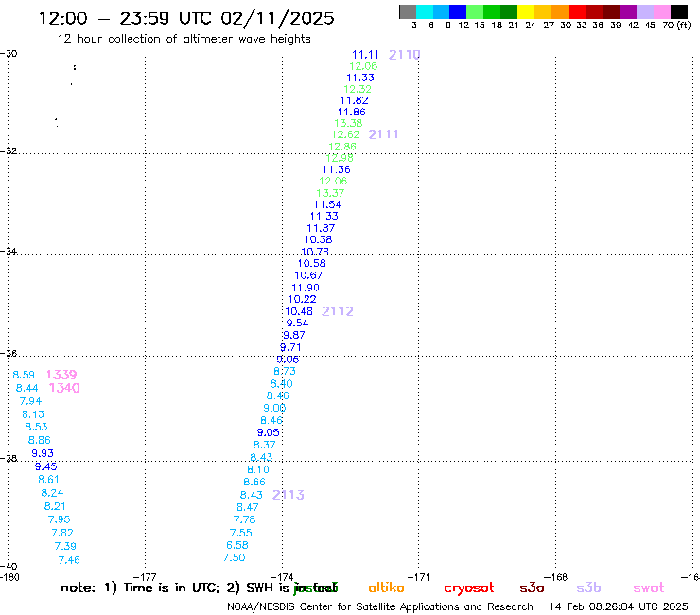Screen dimensions: 700x615
Task: Click the wave height value '11.90'
Action: [306, 288]
